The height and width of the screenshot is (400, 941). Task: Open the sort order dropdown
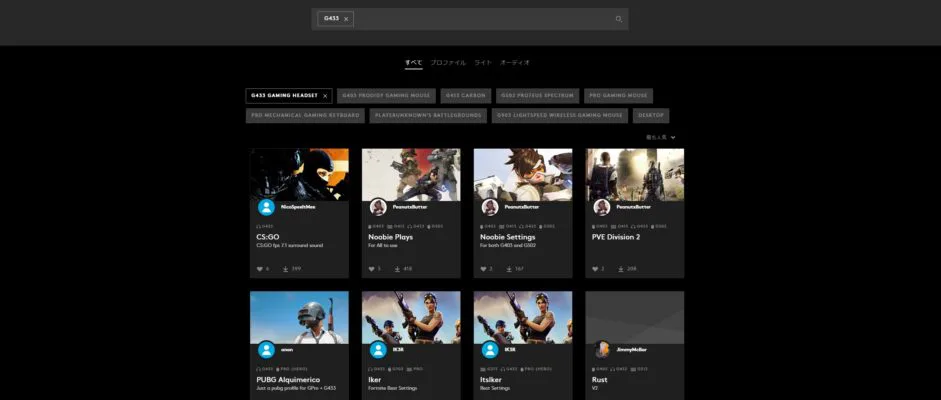[660, 137]
